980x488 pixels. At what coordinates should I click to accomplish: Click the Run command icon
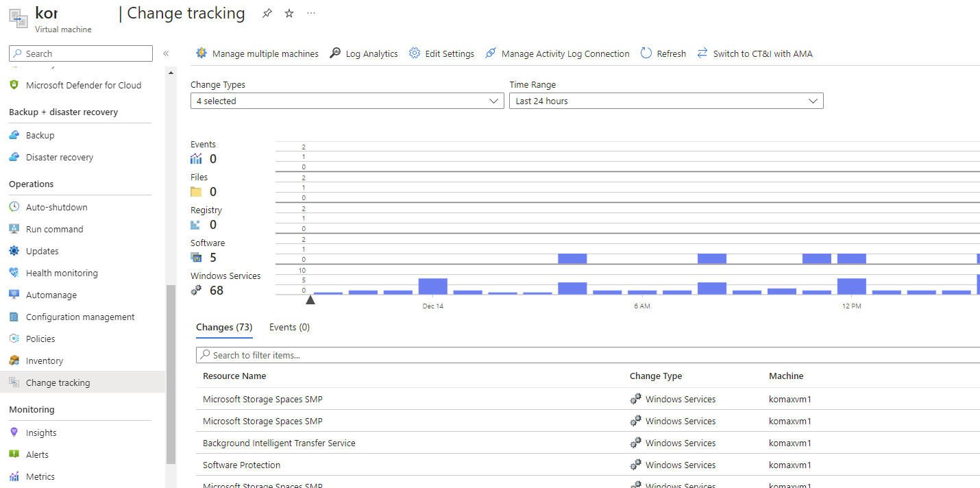coord(14,229)
